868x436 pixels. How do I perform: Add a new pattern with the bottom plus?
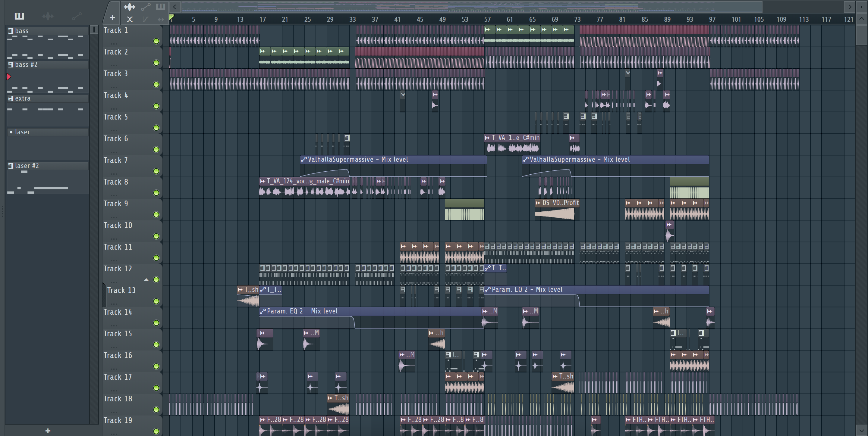coord(48,431)
